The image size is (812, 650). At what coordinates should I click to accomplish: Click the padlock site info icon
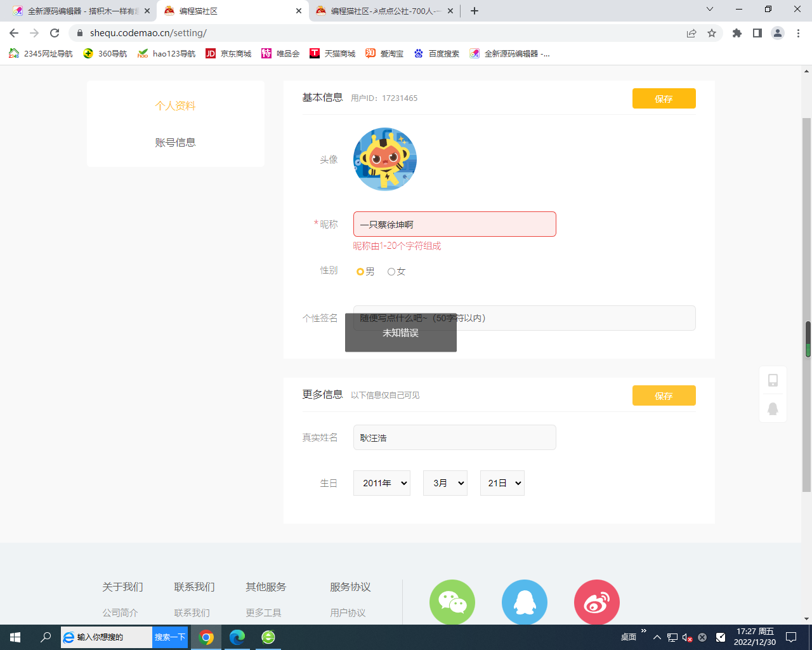(80, 33)
